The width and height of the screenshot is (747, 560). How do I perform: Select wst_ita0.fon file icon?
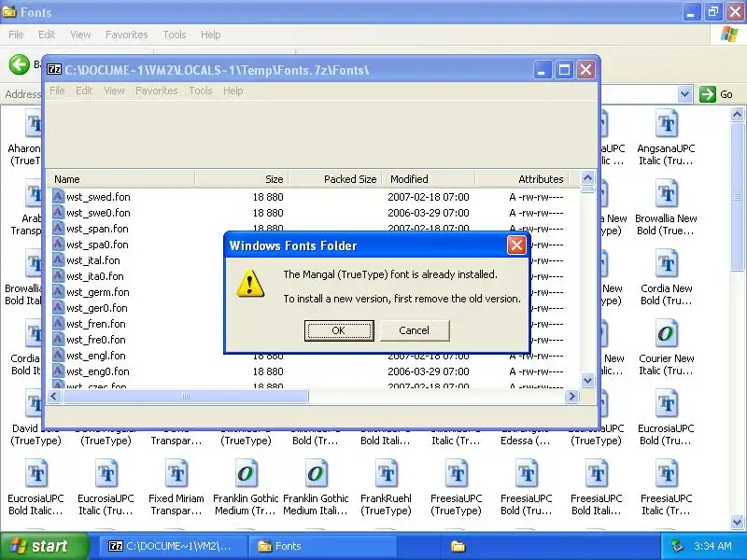point(58,275)
